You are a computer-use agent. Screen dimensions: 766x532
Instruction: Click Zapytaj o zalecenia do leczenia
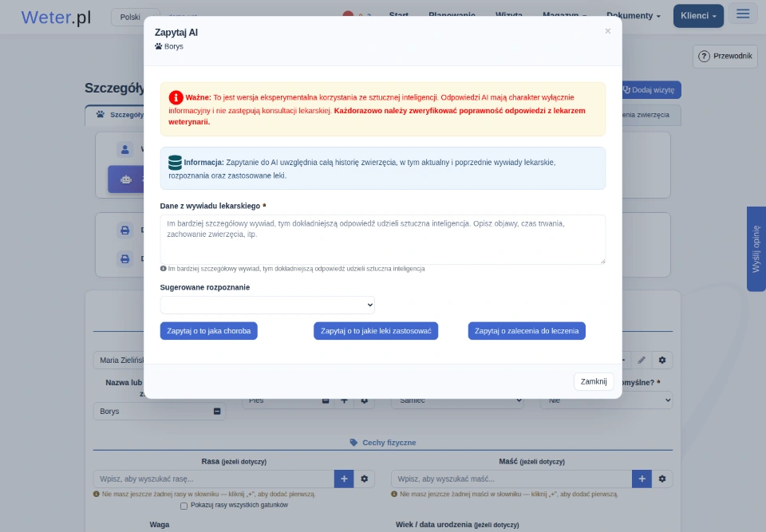tap(527, 331)
